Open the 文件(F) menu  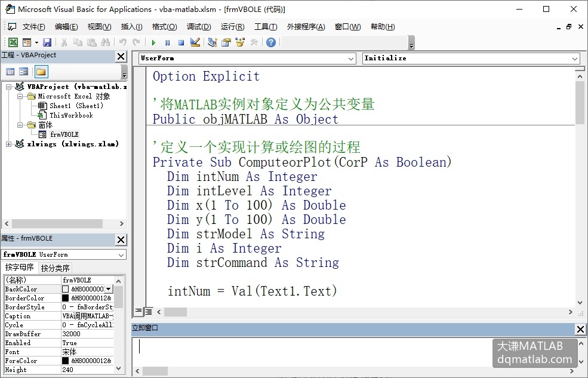34,27
